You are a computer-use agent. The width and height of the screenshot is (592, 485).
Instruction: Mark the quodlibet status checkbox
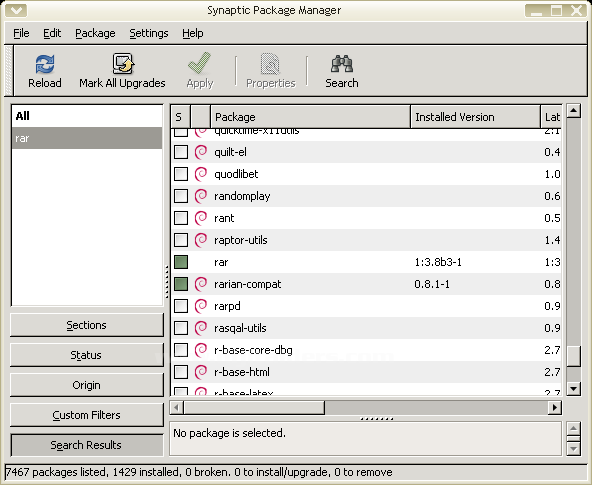181,174
